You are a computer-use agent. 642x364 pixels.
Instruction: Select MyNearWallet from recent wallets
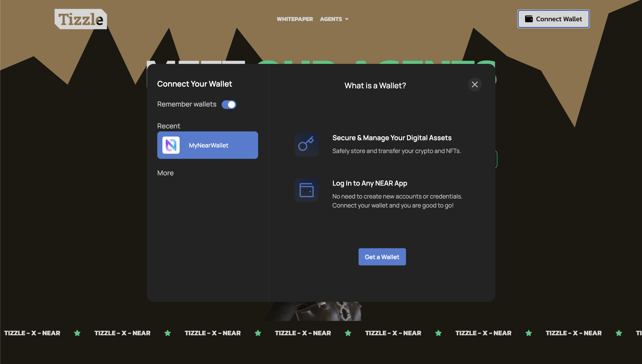coord(207,145)
